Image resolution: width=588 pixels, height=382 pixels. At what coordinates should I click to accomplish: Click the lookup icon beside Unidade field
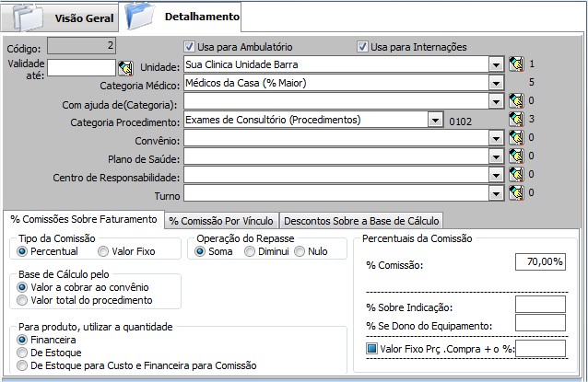515,64
